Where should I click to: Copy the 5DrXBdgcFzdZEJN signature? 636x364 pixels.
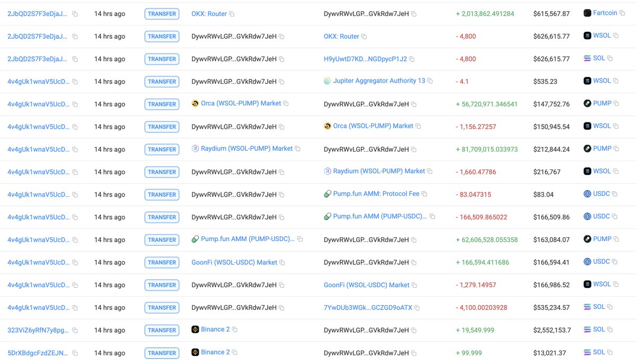pos(75,353)
